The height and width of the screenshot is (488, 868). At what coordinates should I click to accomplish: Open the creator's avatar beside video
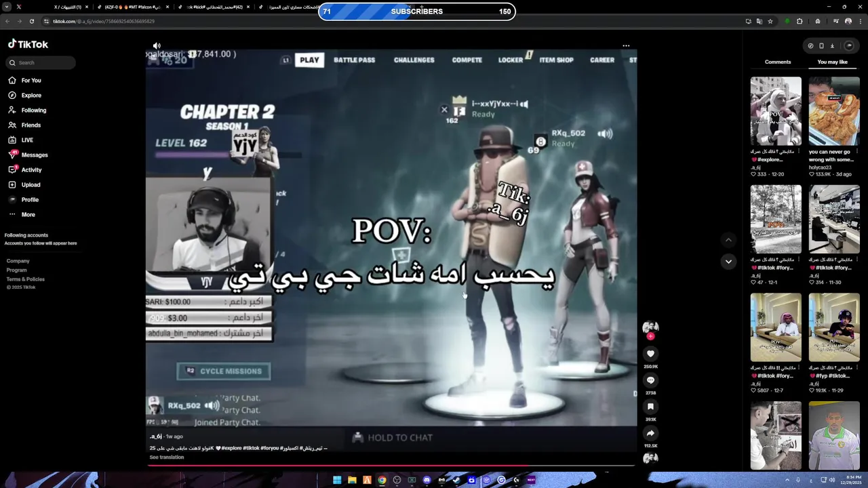650,327
